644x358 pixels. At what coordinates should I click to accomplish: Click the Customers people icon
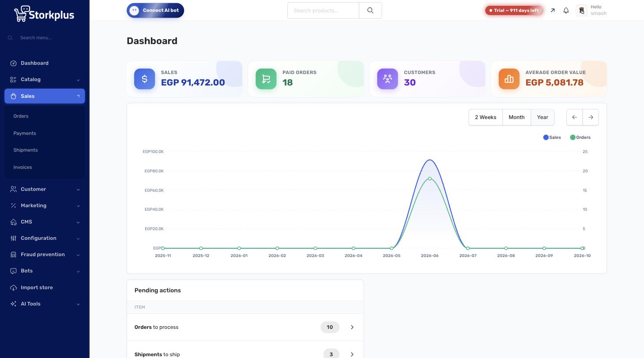click(388, 79)
